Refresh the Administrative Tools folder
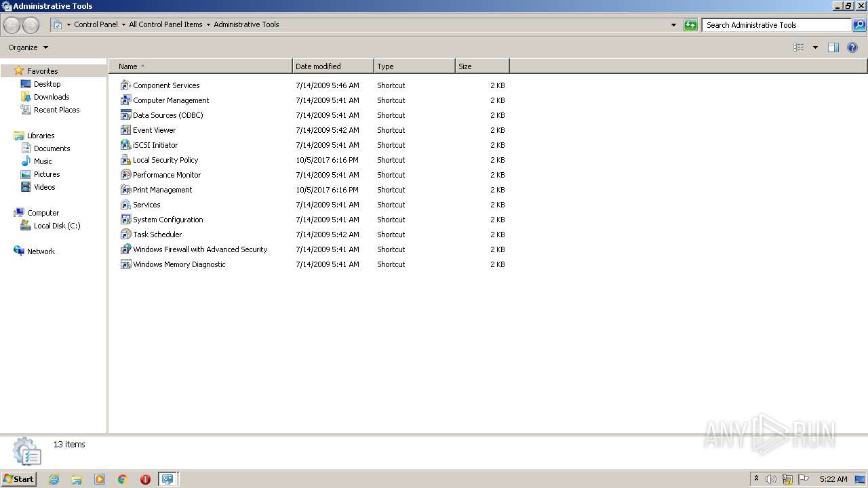The width and height of the screenshot is (868, 488). point(690,25)
